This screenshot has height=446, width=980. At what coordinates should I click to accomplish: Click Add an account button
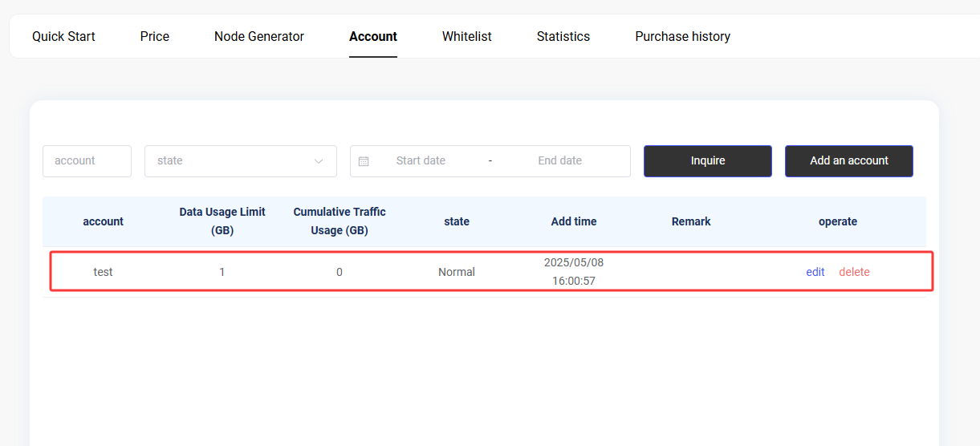pos(849,161)
